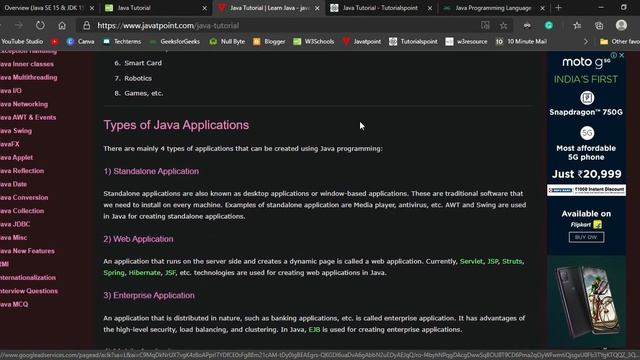Open the Canva bookmark

click(81, 42)
